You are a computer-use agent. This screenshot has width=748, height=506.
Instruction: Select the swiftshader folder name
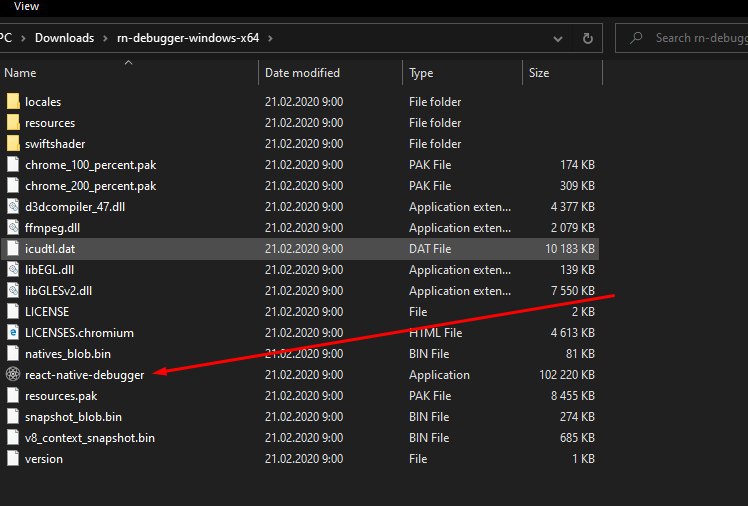coord(55,144)
